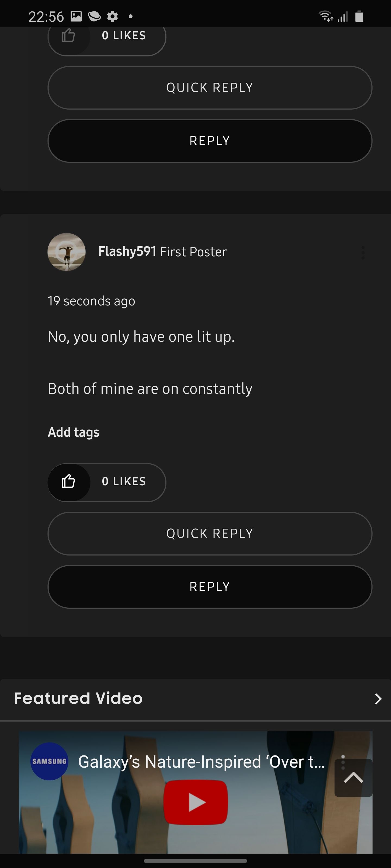Image resolution: width=391 pixels, height=868 pixels.
Task: Tap the image notification icon in status bar
Action: pyautogui.click(x=76, y=16)
